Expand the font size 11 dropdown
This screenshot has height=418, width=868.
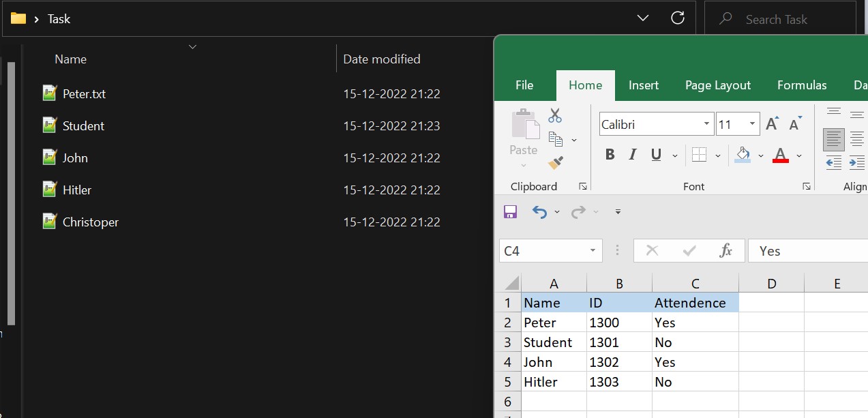point(753,124)
